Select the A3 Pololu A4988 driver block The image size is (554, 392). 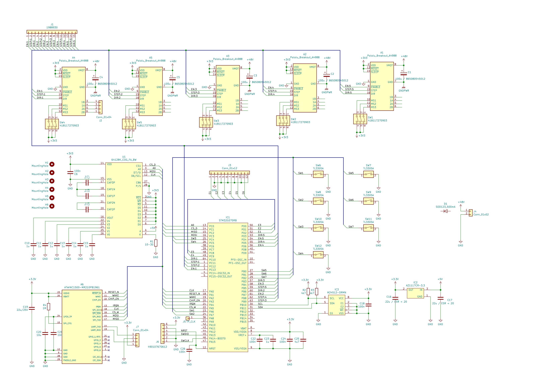click(x=227, y=89)
